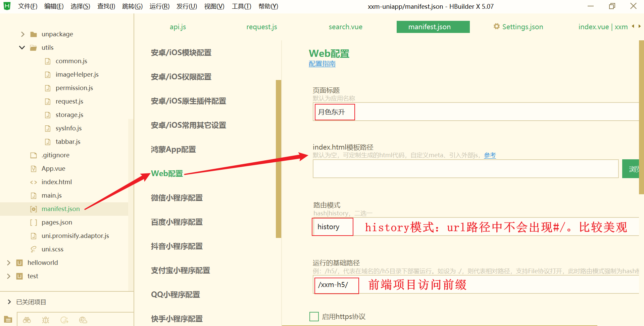Open main.js in the file tree

[x=52, y=196]
